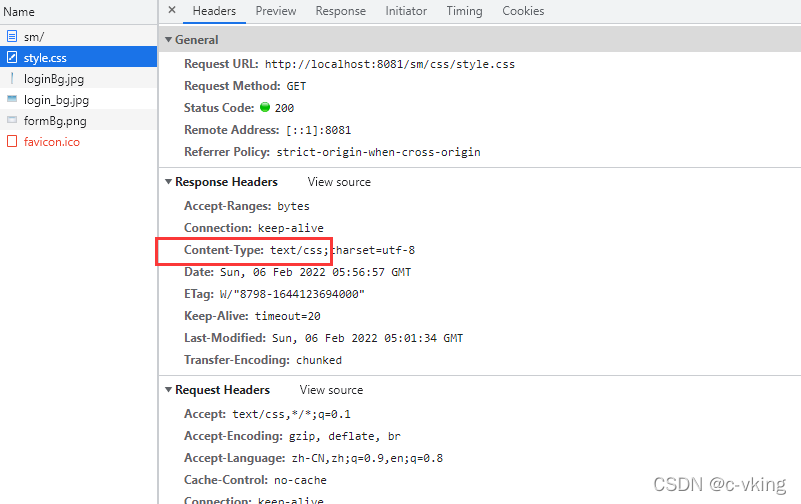Select the login_bg.jpg request

click(x=79, y=99)
